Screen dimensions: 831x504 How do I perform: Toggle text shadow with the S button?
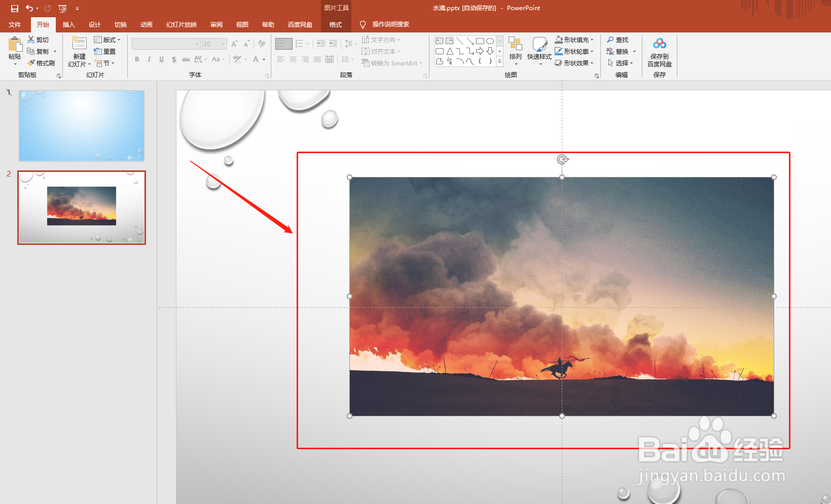coord(174,59)
